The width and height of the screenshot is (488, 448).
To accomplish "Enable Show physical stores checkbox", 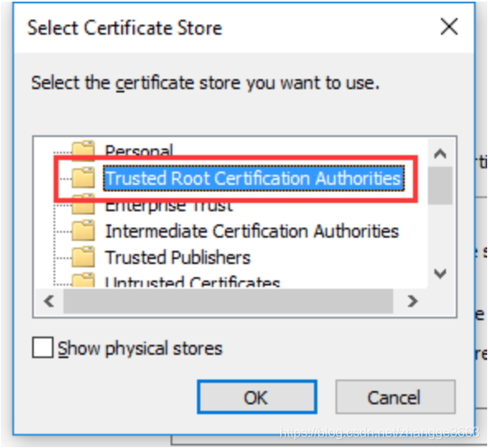I will click(x=43, y=347).
